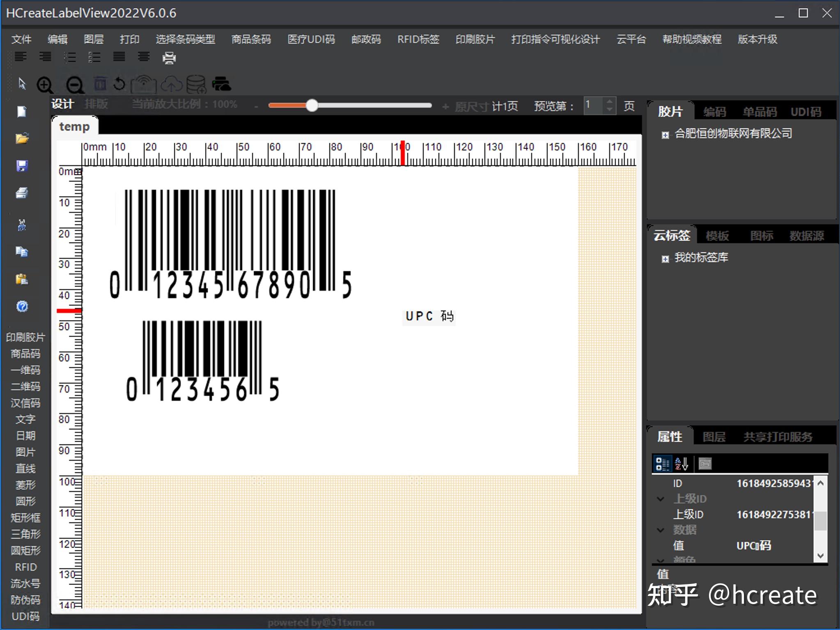Click the 防伪码 tool button

click(x=25, y=600)
